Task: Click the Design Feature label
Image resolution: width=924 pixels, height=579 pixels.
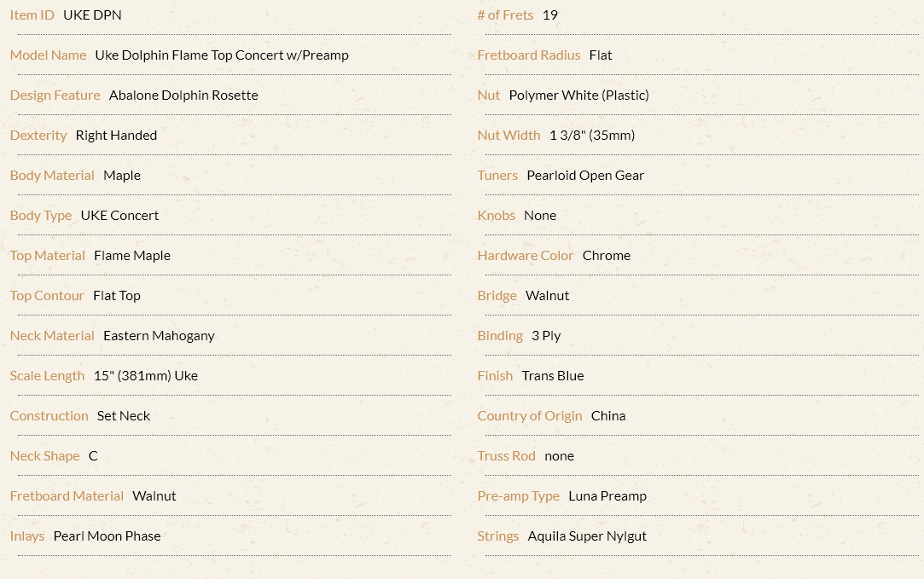Action: tap(55, 96)
